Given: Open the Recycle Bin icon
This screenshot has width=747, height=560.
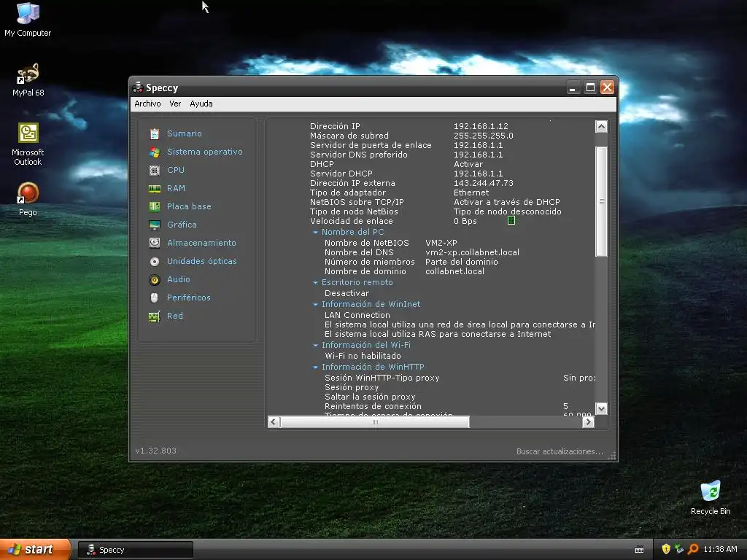Looking at the screenshot, I should (x=711, y=491).
